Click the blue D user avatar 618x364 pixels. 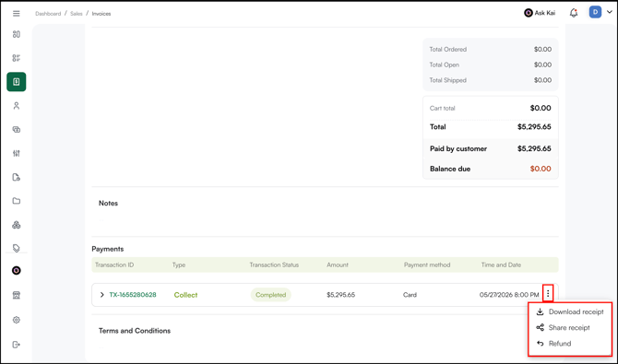click(x=595, y=12)
